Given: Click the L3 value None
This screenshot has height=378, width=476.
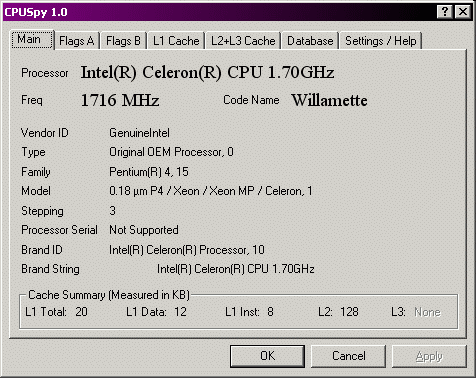Looking at the screenshot, I should click(427, 312).
